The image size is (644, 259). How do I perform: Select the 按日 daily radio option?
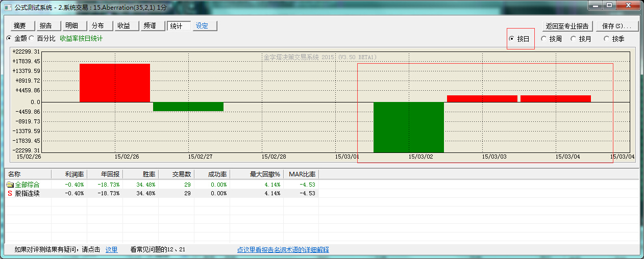coord(512,39)
